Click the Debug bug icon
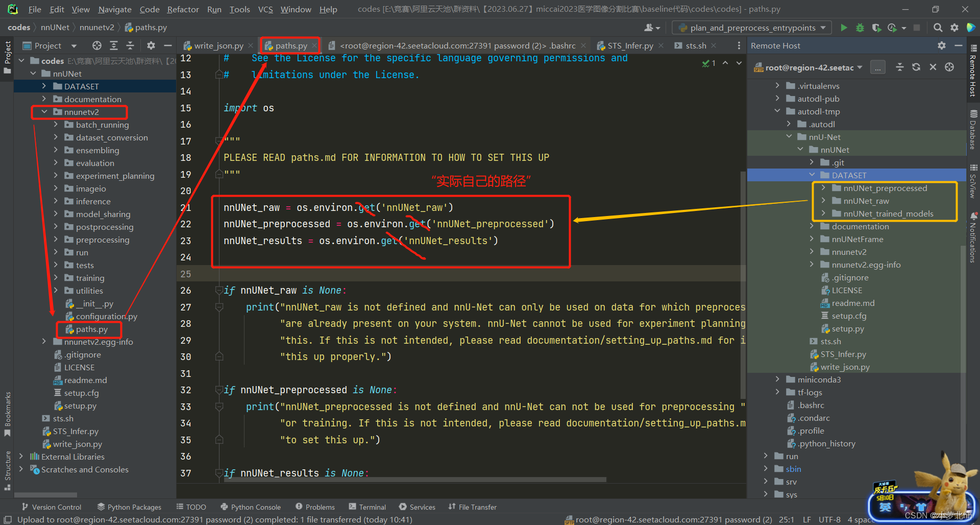Viewport: 980px width, 525px height. click(x=860, y=28)
